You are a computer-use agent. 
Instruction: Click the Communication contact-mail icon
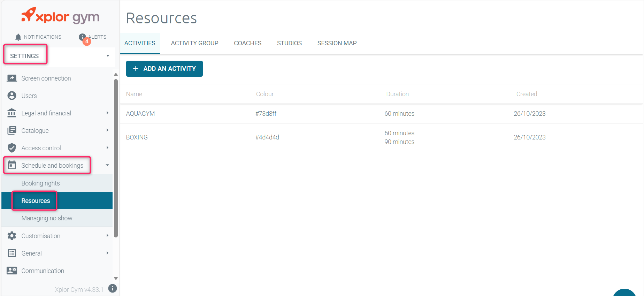coord(12,271)
